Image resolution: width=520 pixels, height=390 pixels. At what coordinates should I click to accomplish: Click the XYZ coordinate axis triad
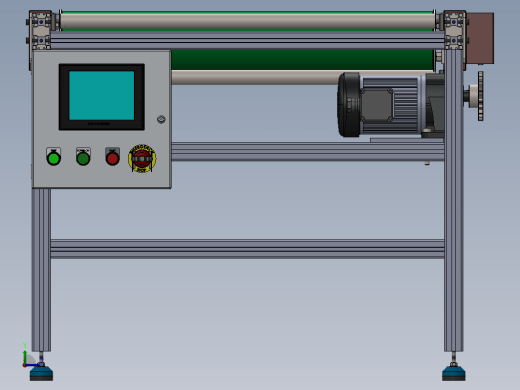click(32, 355)
